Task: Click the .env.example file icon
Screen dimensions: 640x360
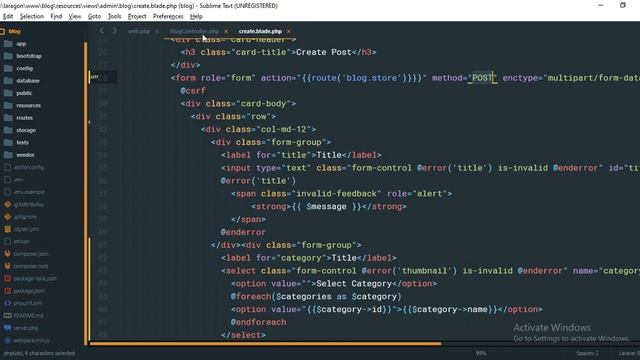Action: [x=7, y=192]
